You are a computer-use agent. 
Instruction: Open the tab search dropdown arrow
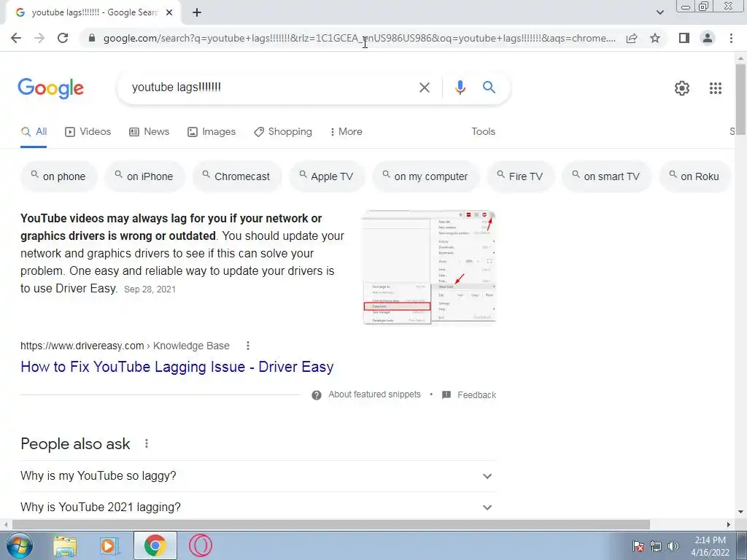point(659,12)
